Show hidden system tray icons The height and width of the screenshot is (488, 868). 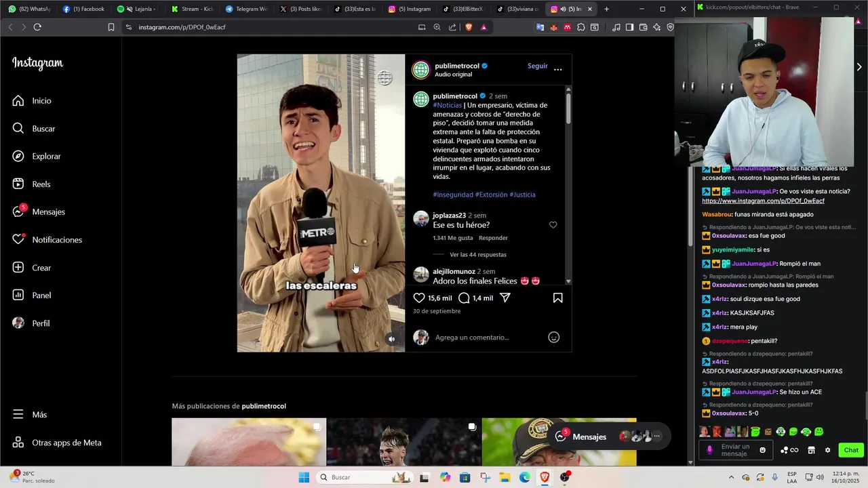[731, 477]
